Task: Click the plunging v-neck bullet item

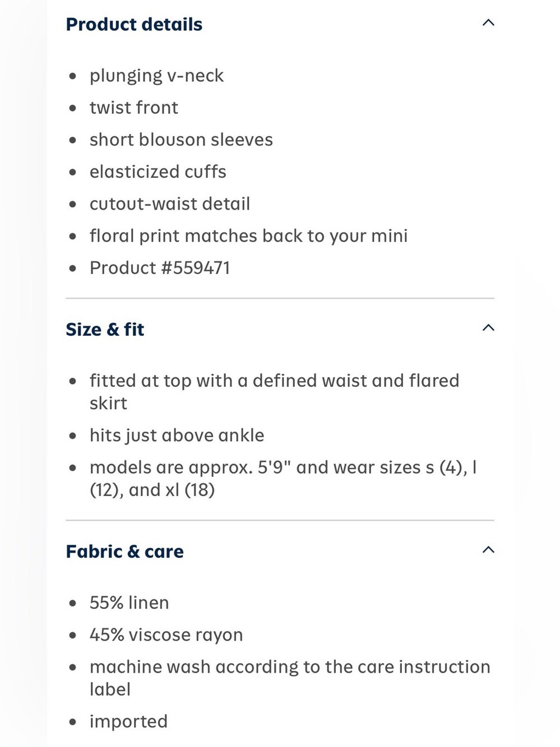Action: pos(156,76)
